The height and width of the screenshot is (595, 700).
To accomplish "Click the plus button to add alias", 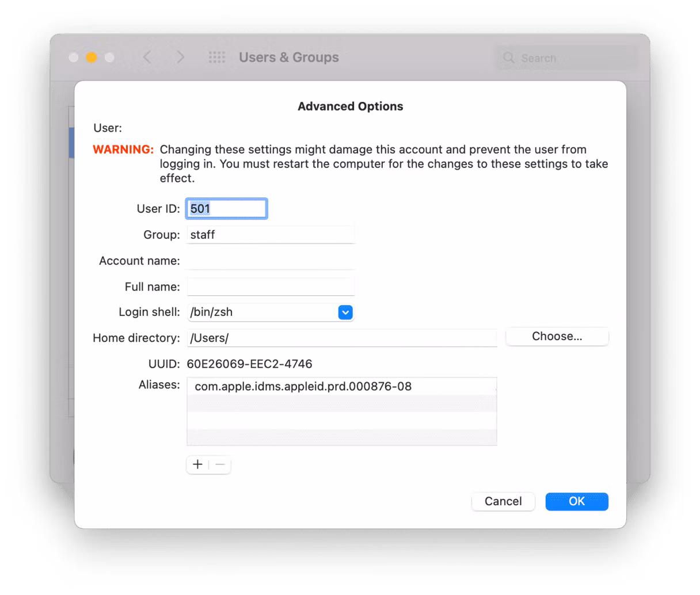I will pos(197,464).
